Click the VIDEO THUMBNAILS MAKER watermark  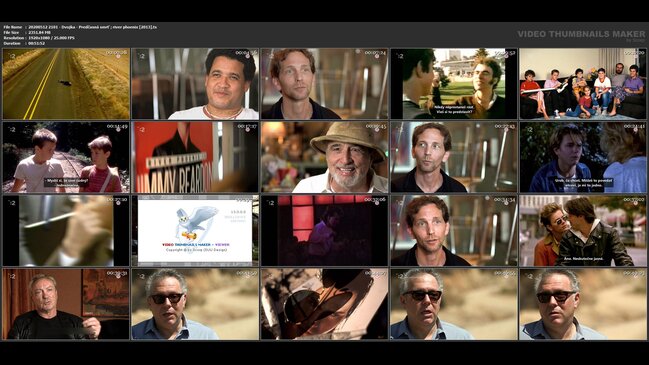pyautogui.click(x=581, y=34)
